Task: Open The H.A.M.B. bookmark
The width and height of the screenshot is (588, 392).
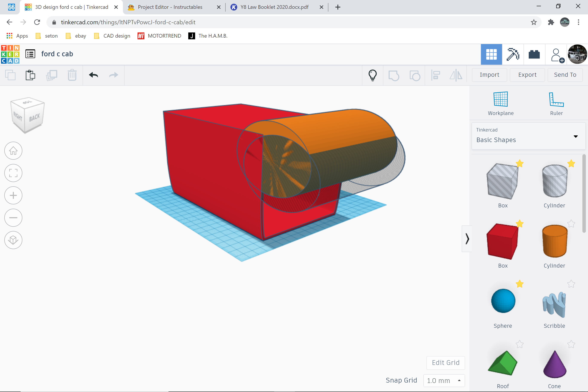Action: (208, 36)
